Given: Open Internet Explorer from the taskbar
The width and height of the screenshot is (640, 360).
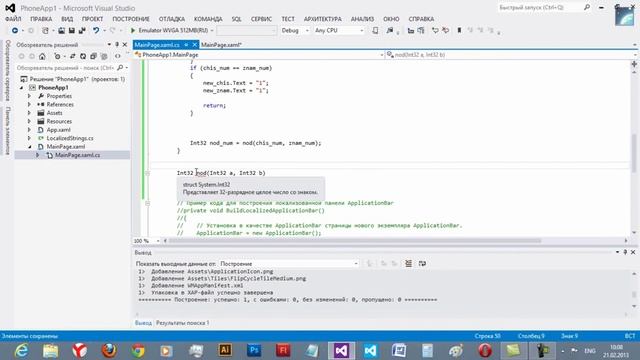Looking at the screenshot, I should click(21, 351).
